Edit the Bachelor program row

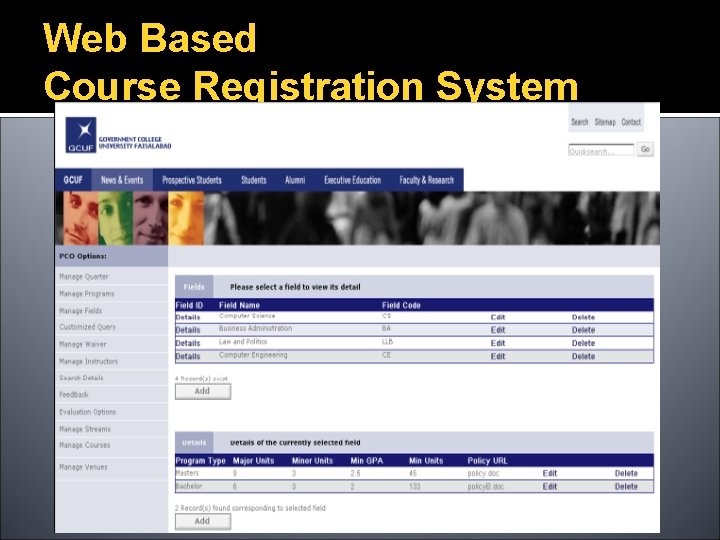(x=550, y=486)
